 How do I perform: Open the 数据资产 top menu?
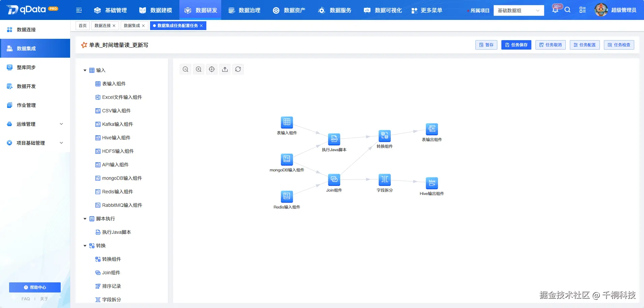click(289, 10)
